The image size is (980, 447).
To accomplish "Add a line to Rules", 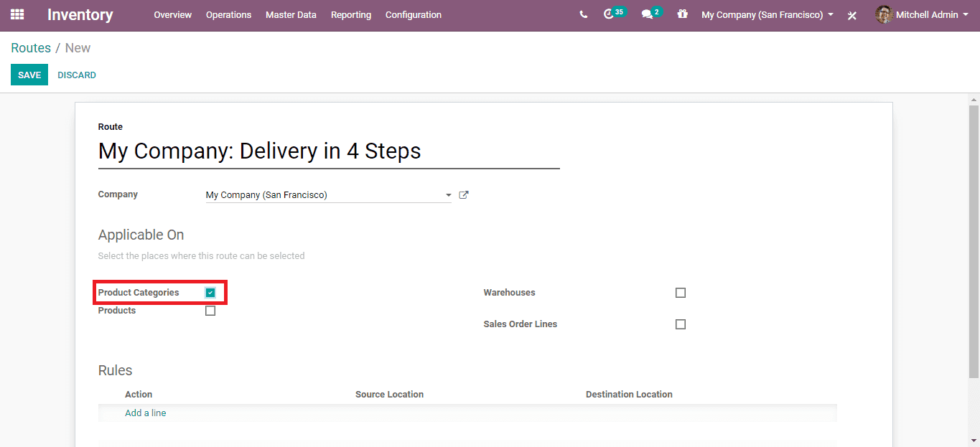I will coord(146,413).
